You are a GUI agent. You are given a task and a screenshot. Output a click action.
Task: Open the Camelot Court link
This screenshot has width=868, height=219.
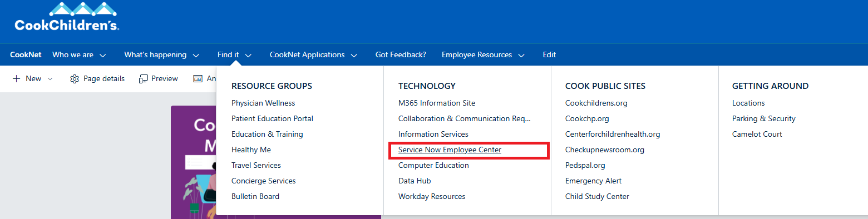pyautogui.click(x=757, y=134)
